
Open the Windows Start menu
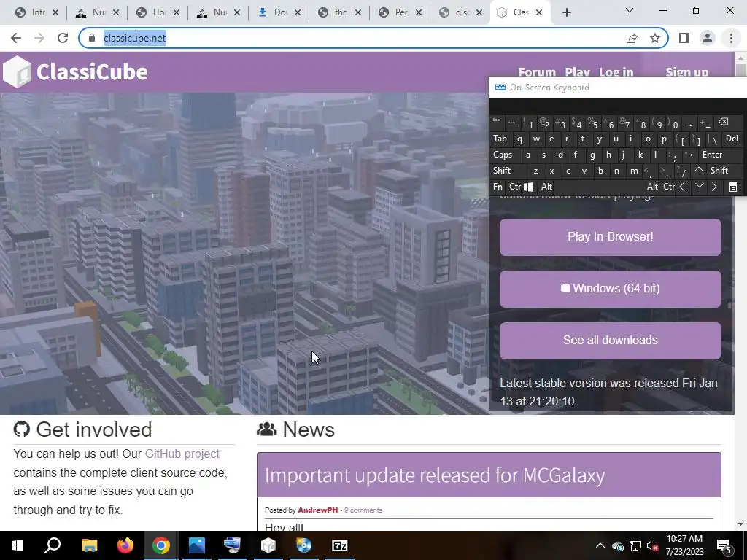(x=18, y=545)
